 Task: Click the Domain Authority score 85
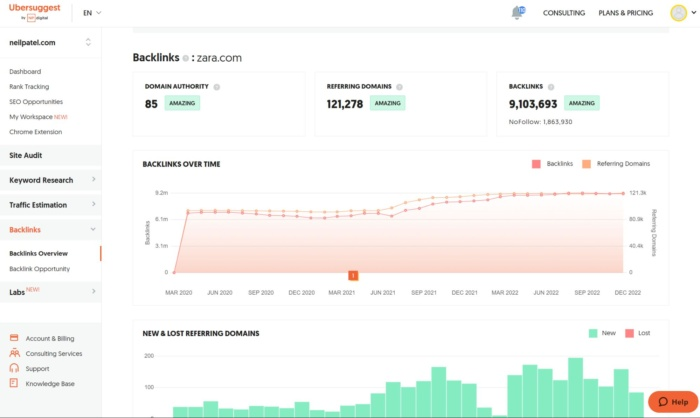(x=151, y=104)
